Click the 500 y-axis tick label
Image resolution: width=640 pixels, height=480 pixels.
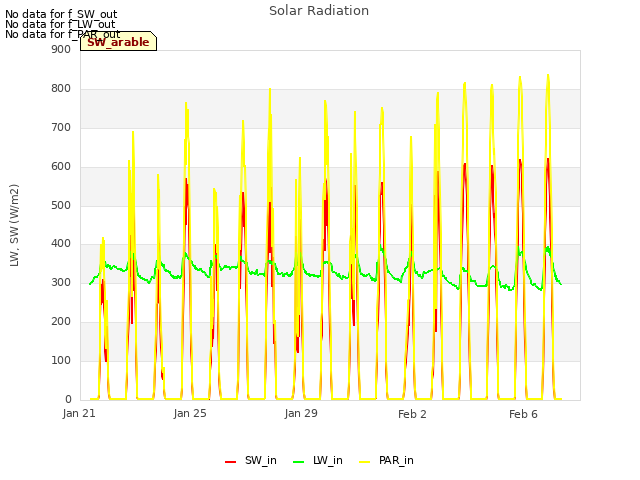point(61,205)
